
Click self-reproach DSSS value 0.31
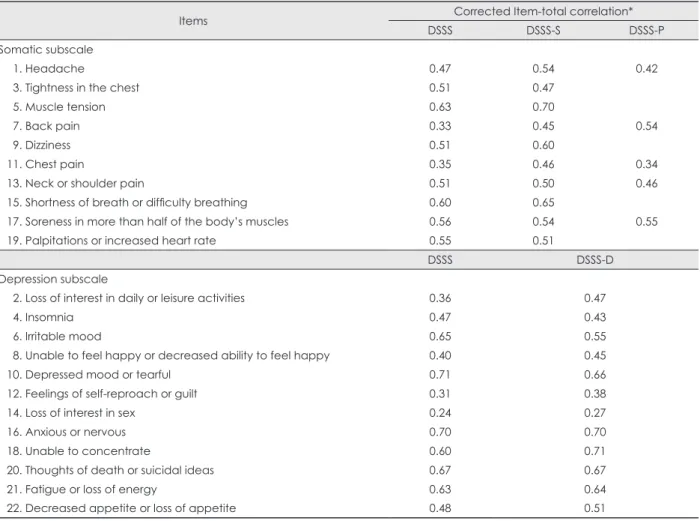click(x=439, y=394)
